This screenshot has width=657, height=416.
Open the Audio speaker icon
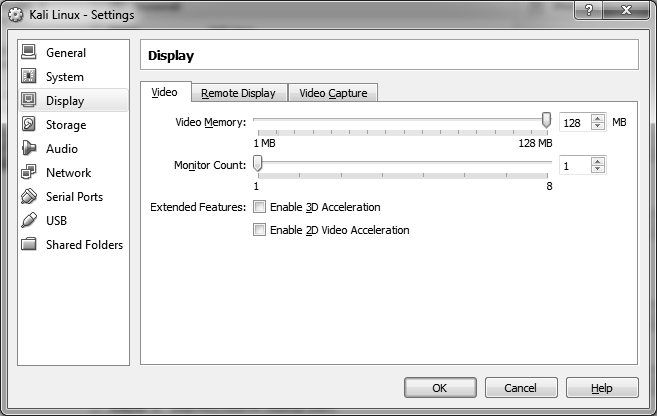click(x=28, y=149)
